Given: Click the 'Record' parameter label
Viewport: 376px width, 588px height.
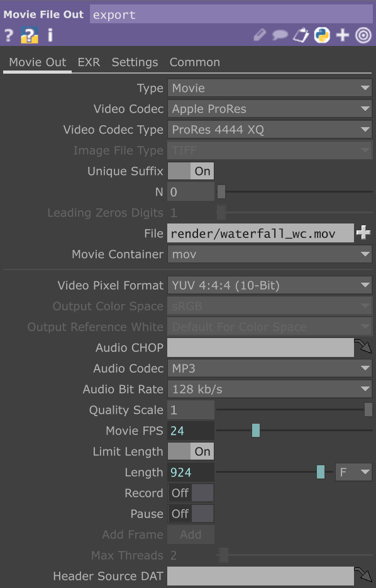Looking at the screenshot, I should (x=144, y=493).
